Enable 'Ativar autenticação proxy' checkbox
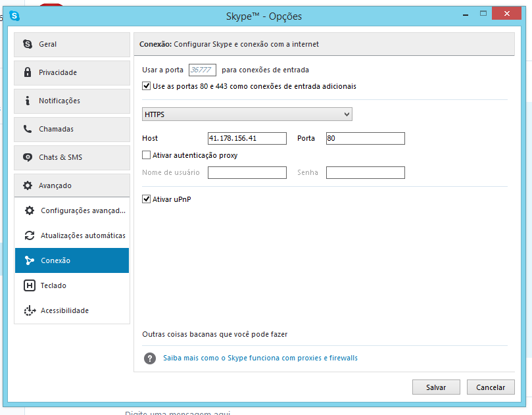The image size is (532, 415). point(146,155)
